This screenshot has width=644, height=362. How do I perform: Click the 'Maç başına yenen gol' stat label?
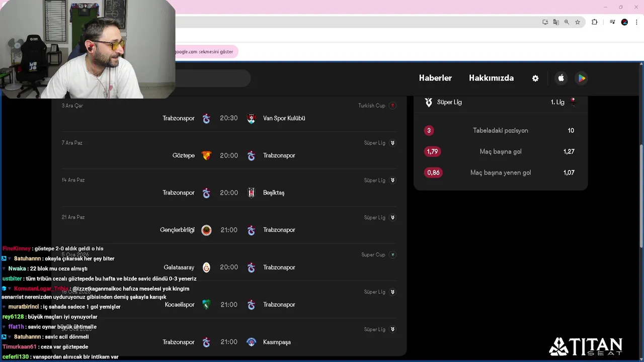click(501, 173)
